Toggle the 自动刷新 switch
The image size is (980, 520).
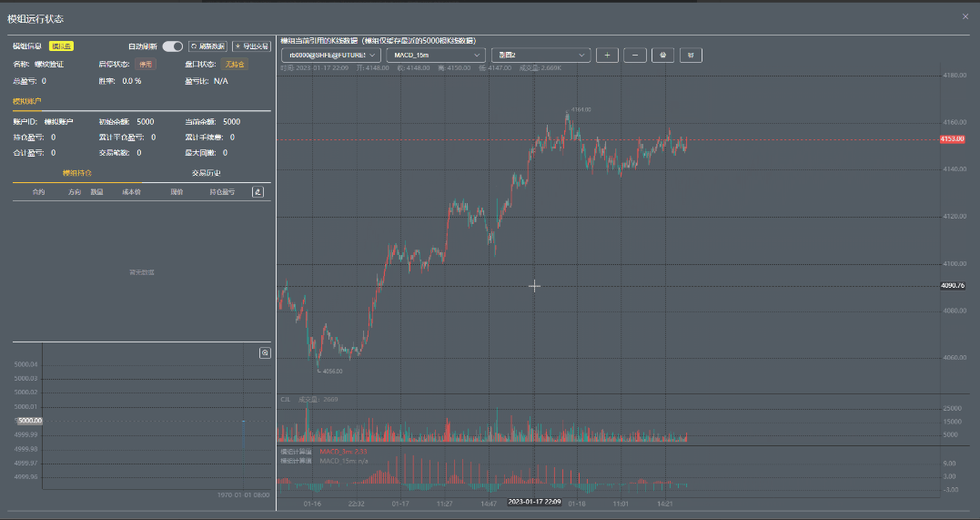[172, 46]
